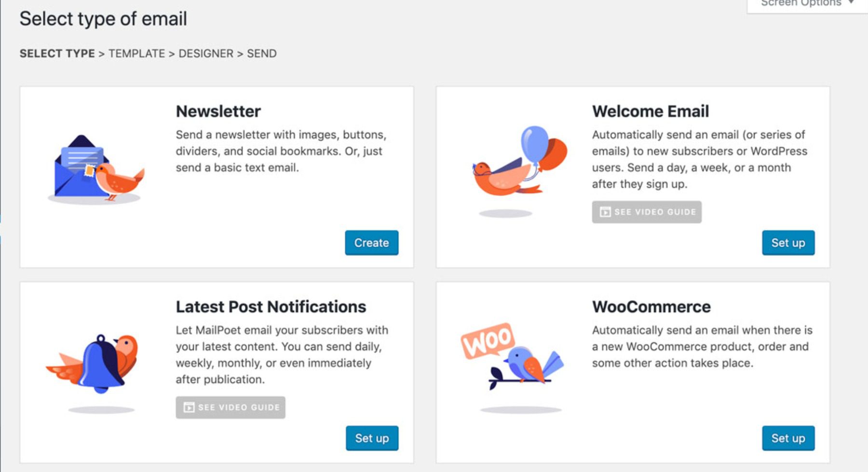Open the DESIGNER breadcrumb step

point(205,54)
